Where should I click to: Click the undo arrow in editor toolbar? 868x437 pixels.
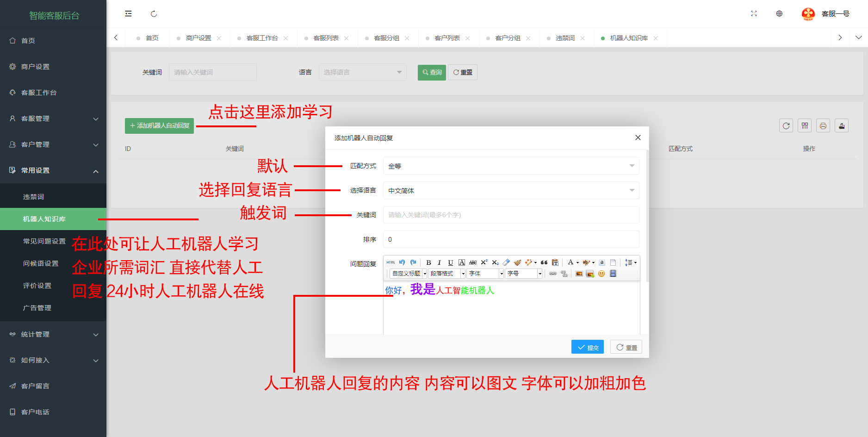[x=402, y=262]
